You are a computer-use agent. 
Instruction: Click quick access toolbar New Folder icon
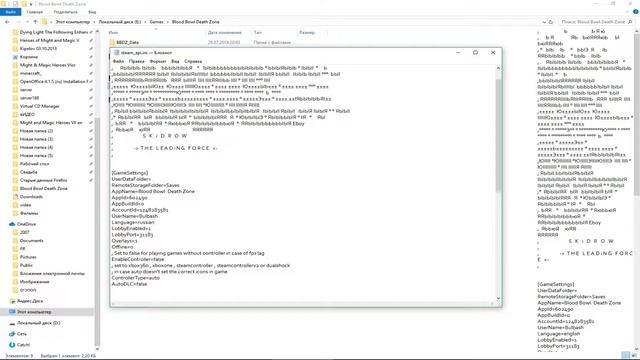pyautogui.click(x=24, y=4)
